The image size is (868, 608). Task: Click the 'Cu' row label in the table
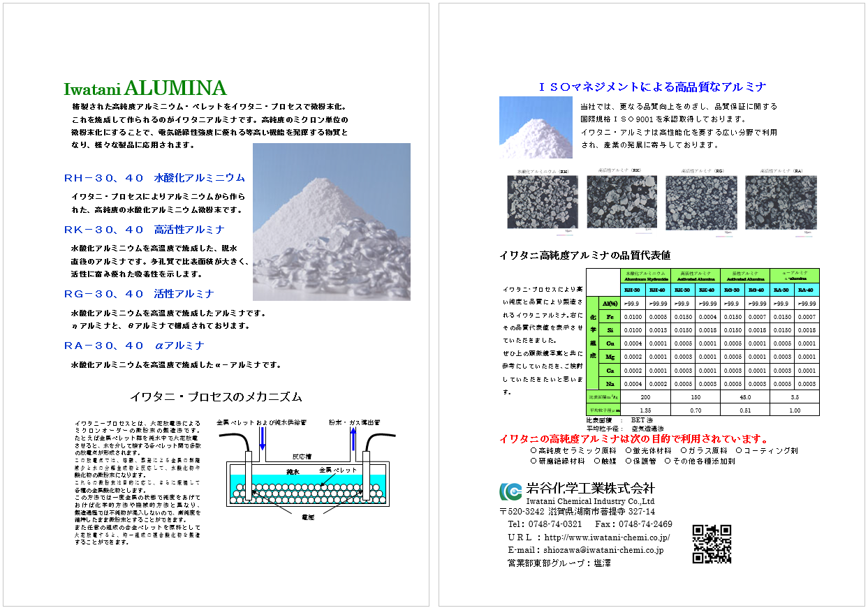[x=610, y=343]
